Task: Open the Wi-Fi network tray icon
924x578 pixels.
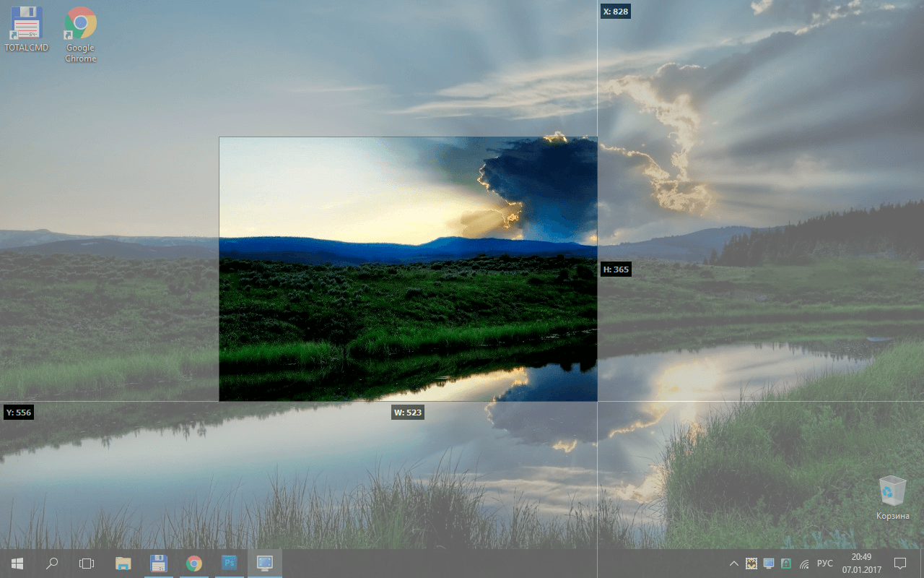Action: 804,564
